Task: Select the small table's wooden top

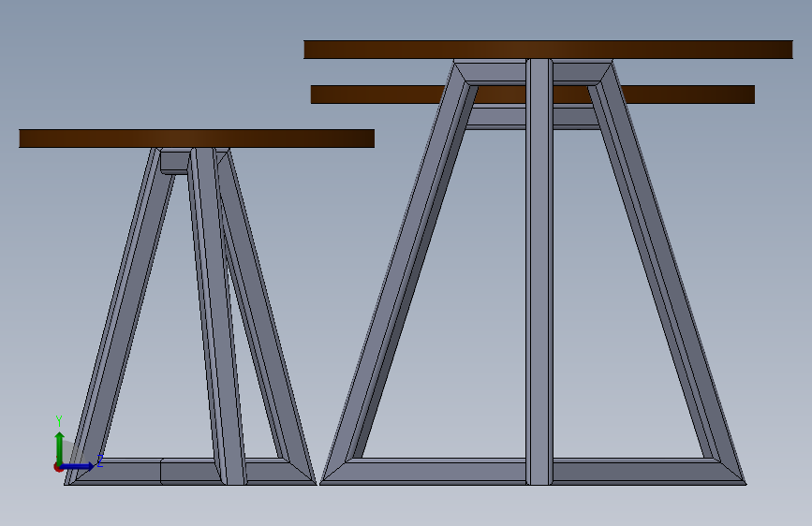Action: pos(197,139)
